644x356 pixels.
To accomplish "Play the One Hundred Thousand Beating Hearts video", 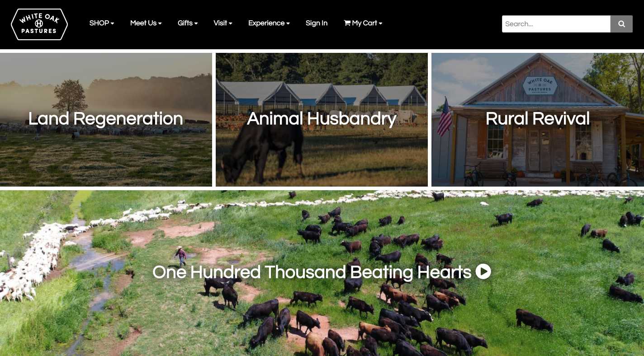I will click(483, 272).
